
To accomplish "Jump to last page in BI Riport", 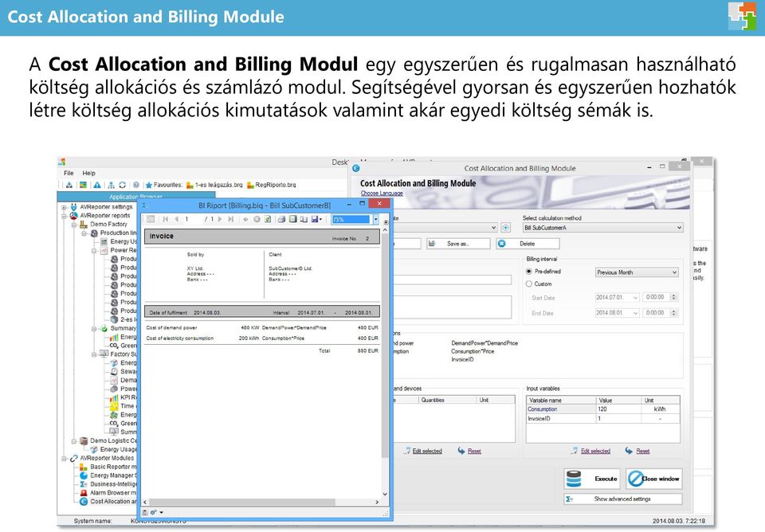I will [x=231, y=220].
